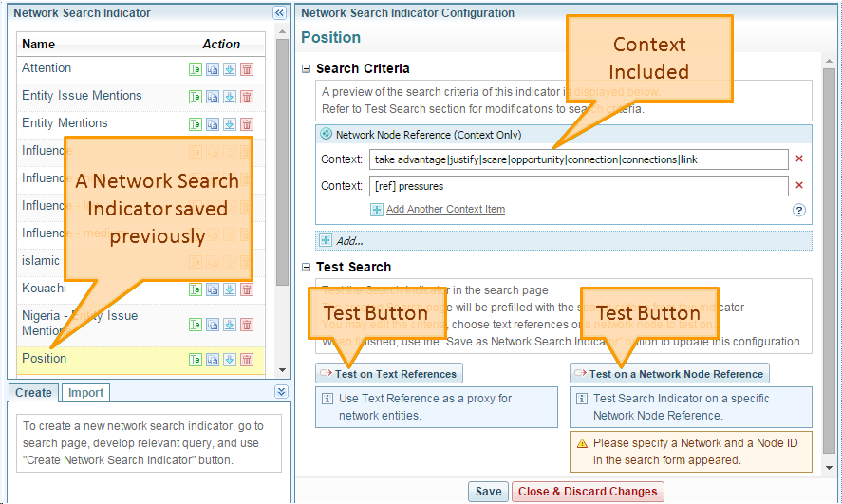Screen dimensions: 842x504
Task: Click the green edit icon for Attention
Action: tap(196, 69)
